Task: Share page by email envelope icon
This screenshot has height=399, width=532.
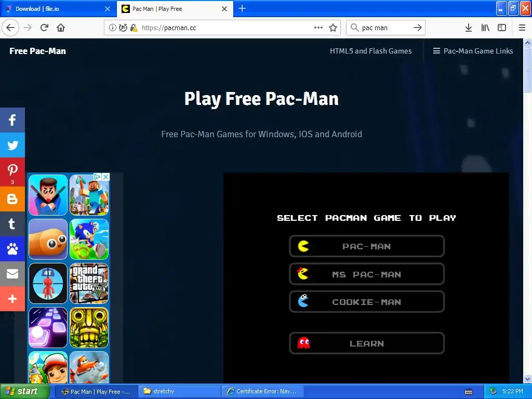Action: coord(12,273)
